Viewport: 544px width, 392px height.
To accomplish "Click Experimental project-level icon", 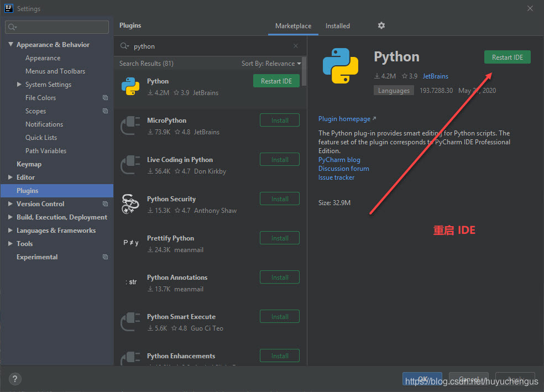I will tap(105, 257).
